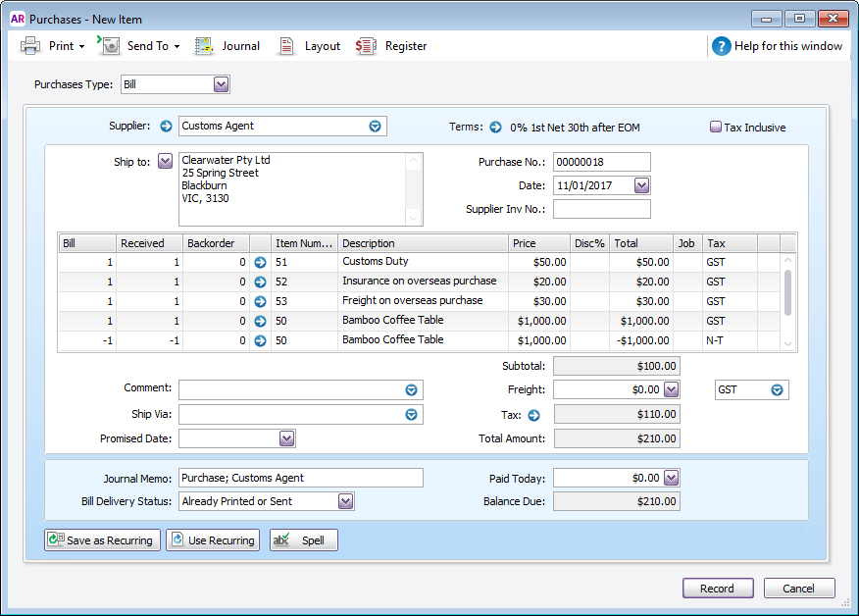Click the Price cell showing $20.00
Viewport: 859px width, 616px height.
539,282
